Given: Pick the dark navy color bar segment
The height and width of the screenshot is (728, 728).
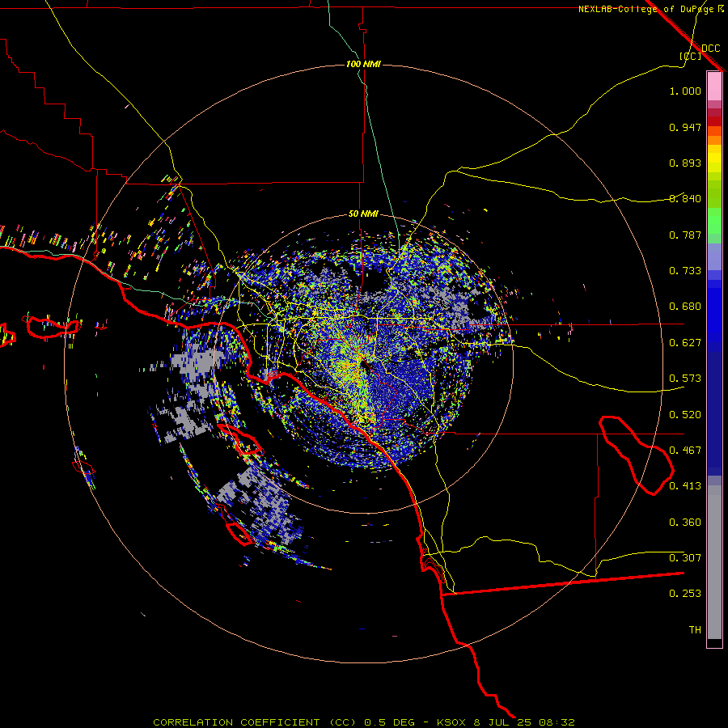Looking at the screenshot, I should point(714,413).
